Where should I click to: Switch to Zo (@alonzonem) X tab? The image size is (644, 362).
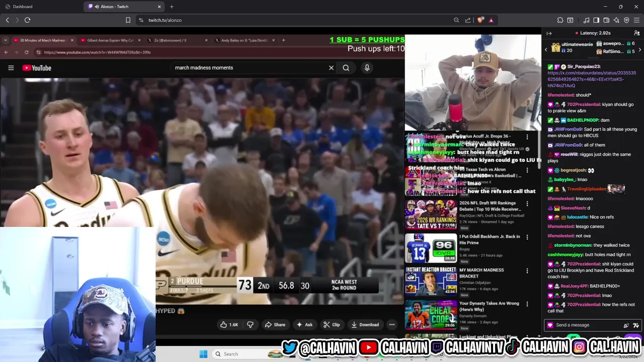coord(177,40)
